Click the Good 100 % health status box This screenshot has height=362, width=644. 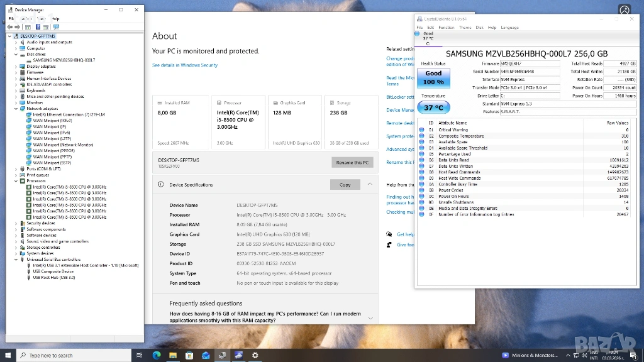(433, 78)
